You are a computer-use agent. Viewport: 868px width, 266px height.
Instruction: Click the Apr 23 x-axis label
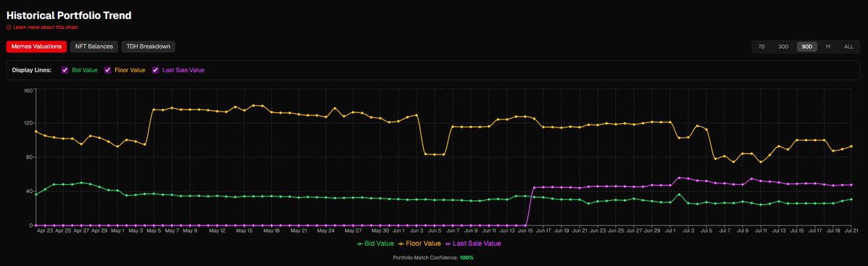tap(46, 230)
